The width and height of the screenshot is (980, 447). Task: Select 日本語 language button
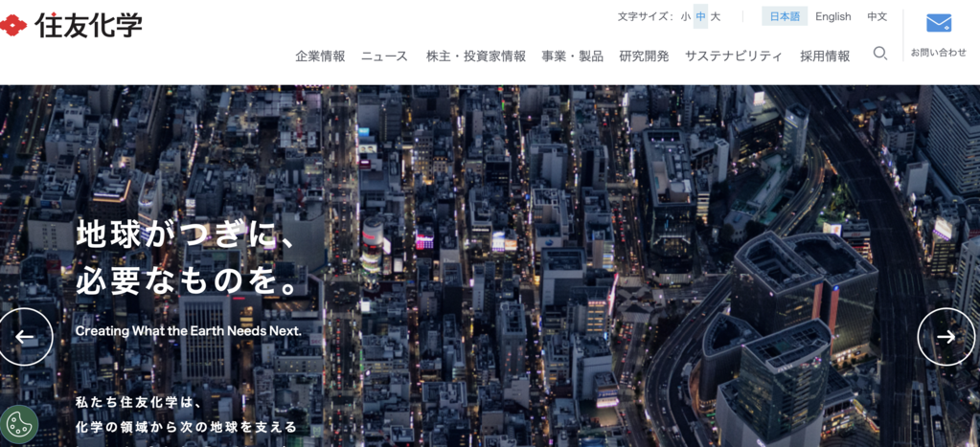click(785, 16)
